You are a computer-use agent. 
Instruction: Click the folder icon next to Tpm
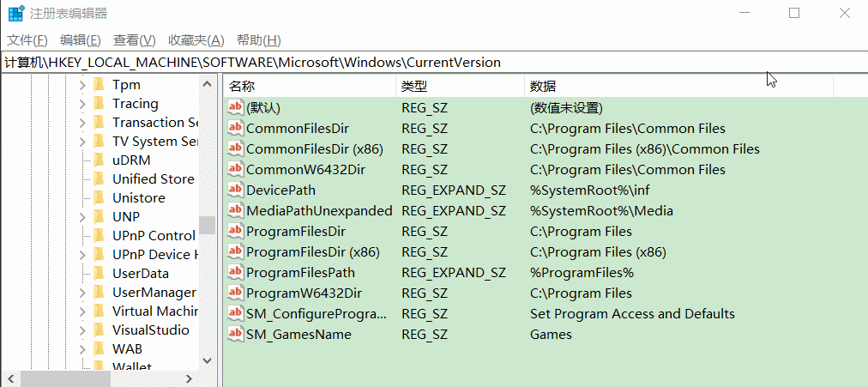pyautogui.click(x=99, y=85)
